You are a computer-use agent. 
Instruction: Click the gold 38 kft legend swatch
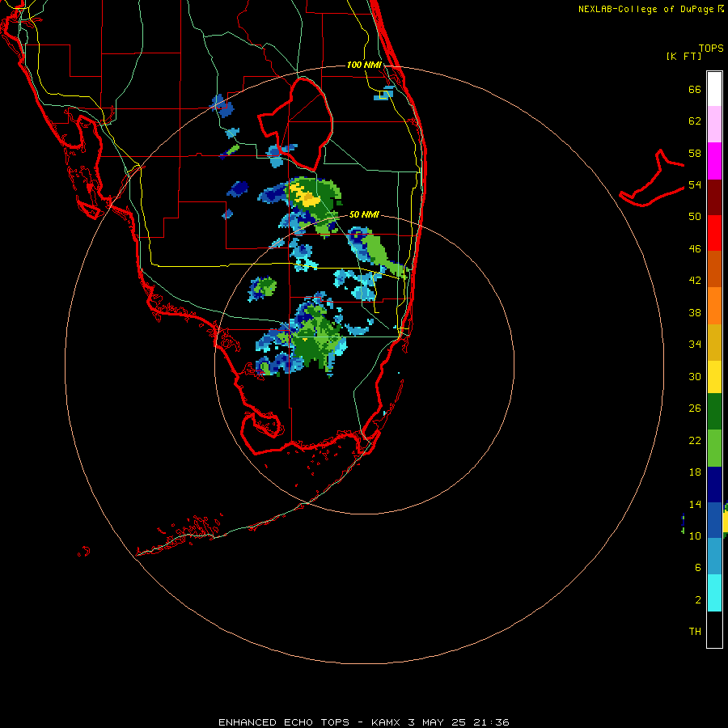click(x=714, y=343)
